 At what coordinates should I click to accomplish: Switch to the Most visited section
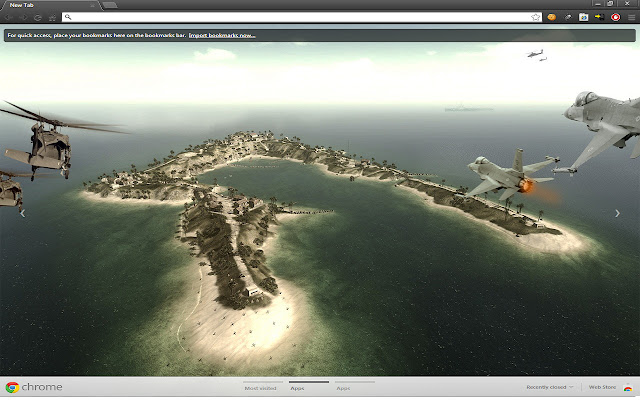pos(261,387)
